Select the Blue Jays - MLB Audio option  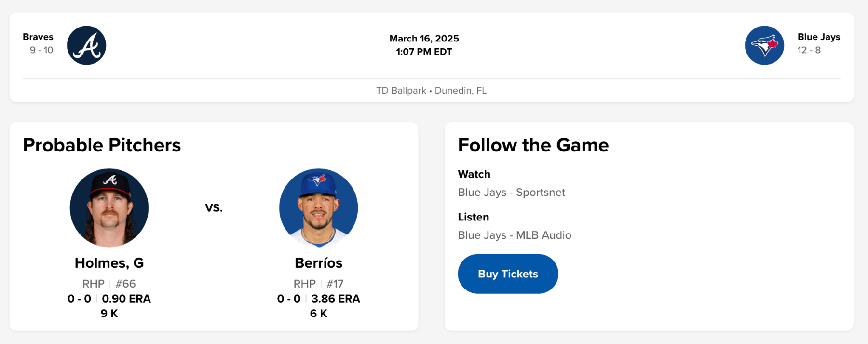pos(515,235)
